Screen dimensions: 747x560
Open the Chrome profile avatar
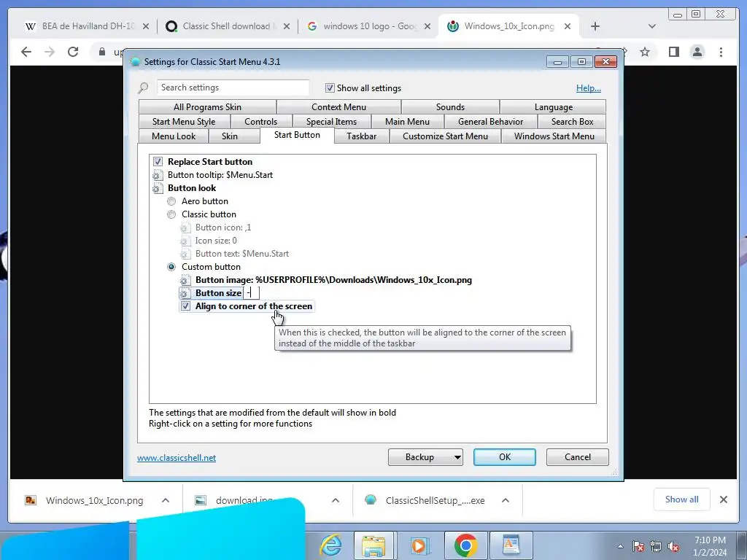pyautogui.click(x=697, y=52)
